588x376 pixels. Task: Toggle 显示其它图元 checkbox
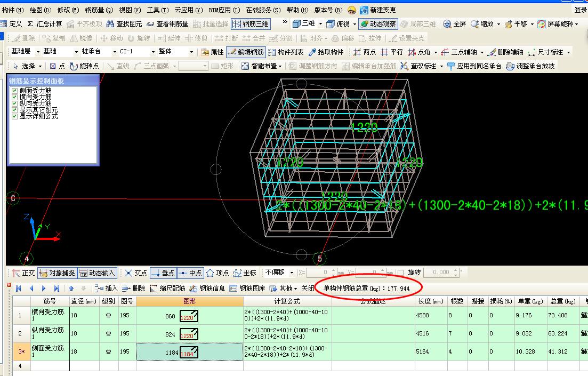coord(14,110)
